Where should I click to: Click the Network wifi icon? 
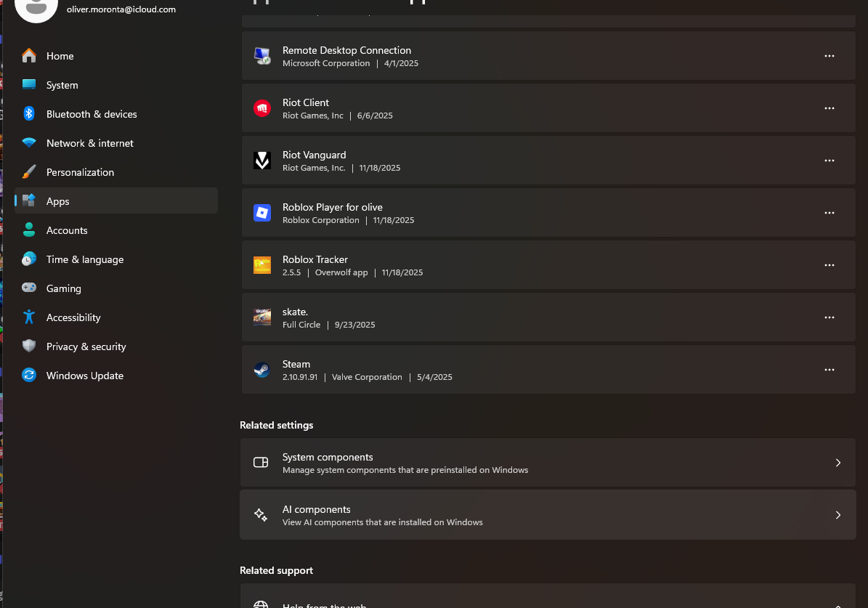point(29,142)
